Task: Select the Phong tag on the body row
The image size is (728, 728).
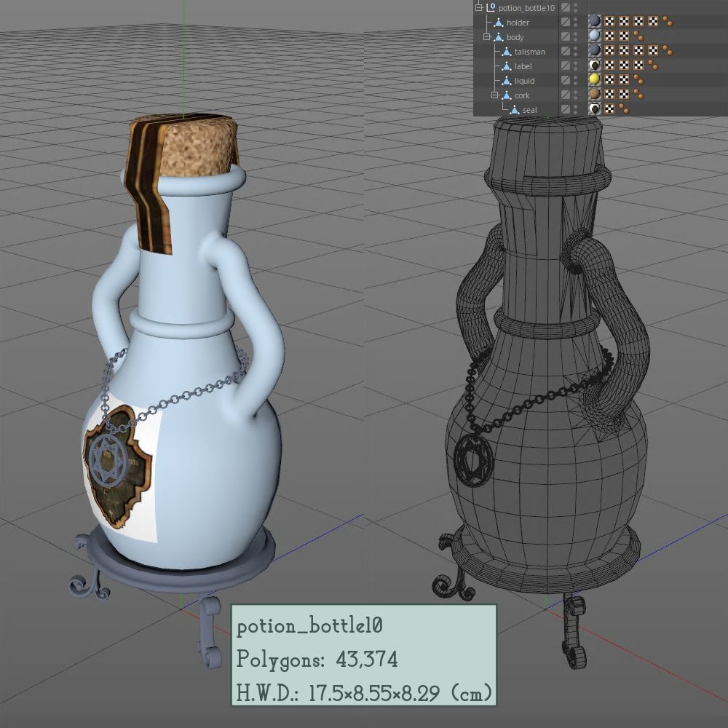Action: point(638,36)
